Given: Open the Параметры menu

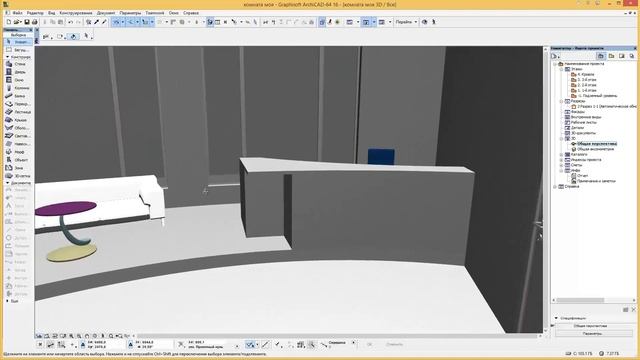Looking at the screenshot, I should click(x=130, y=13).
